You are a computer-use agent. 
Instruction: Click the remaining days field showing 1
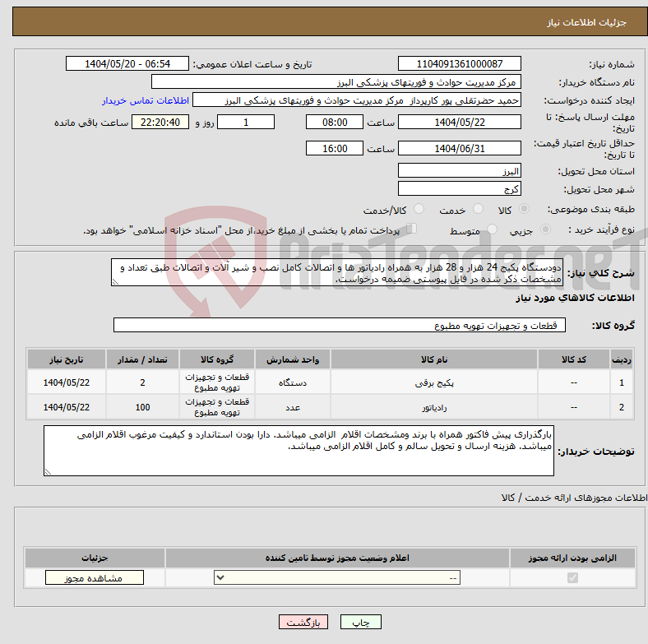(246, 122)
